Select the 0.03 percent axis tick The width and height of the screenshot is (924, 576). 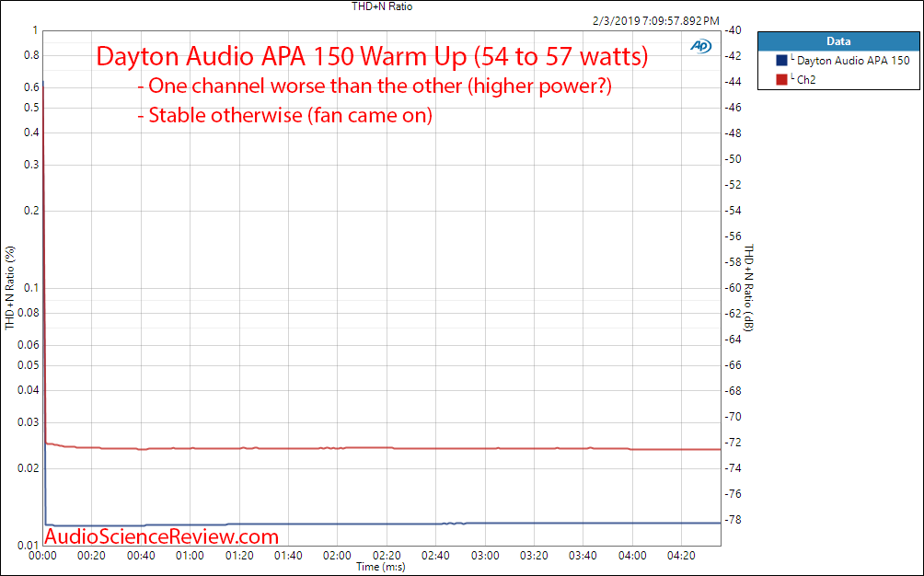[29, 422]
